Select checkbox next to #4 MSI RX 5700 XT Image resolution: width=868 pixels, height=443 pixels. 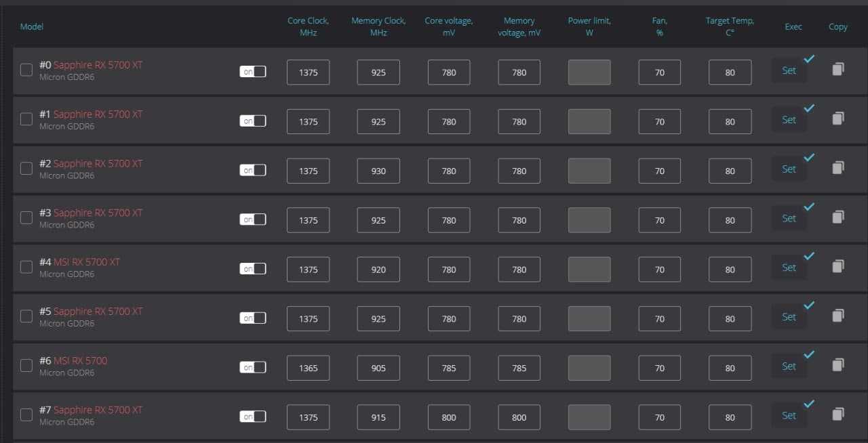tap(26, 268)
